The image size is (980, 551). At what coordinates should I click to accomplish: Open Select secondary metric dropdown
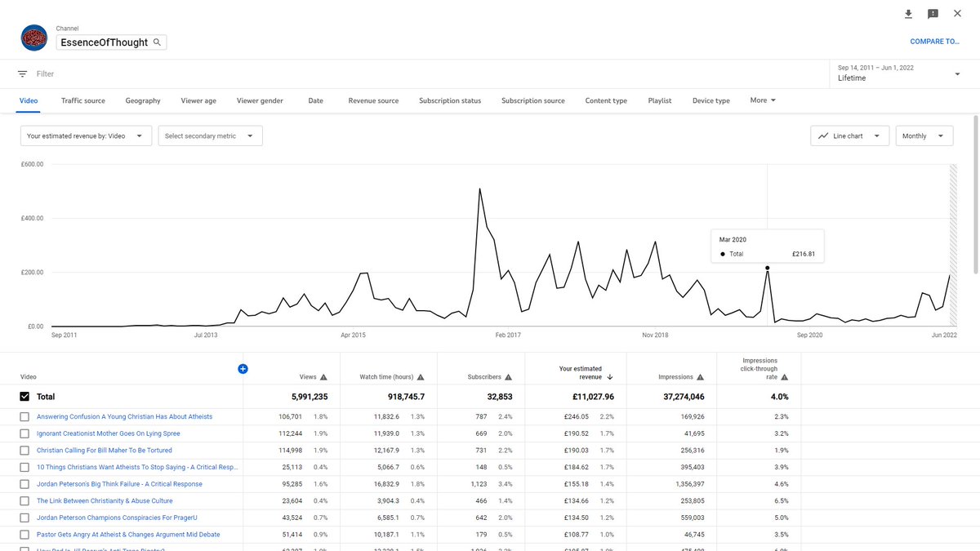pos(210,136)
